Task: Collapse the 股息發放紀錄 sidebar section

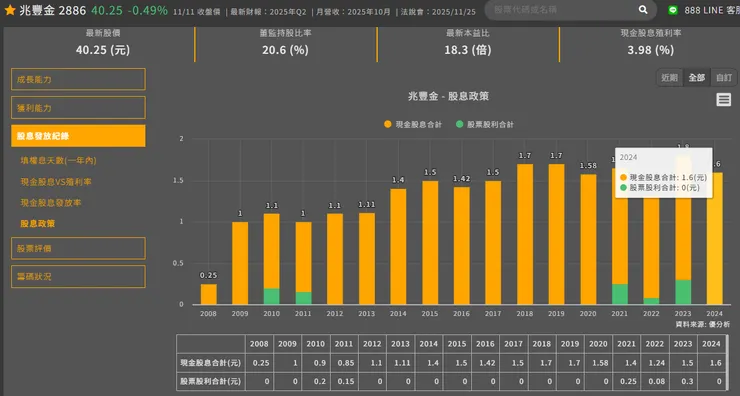Action: [78, 136]
